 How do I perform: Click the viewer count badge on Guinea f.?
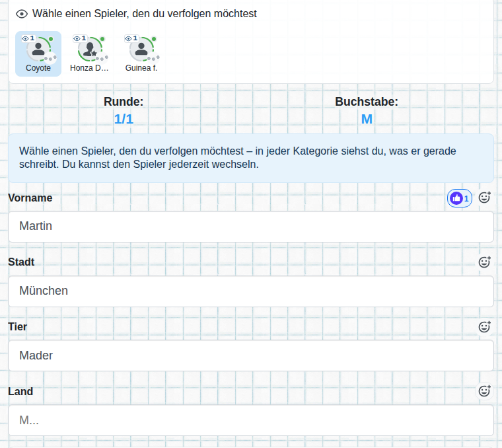(131, 38)
